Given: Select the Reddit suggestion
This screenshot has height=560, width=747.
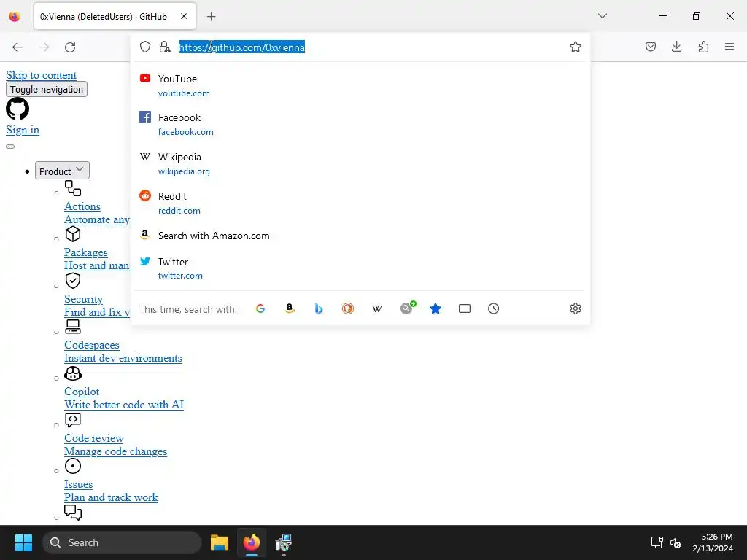Looking at the screenshot, I should (360, 203).
